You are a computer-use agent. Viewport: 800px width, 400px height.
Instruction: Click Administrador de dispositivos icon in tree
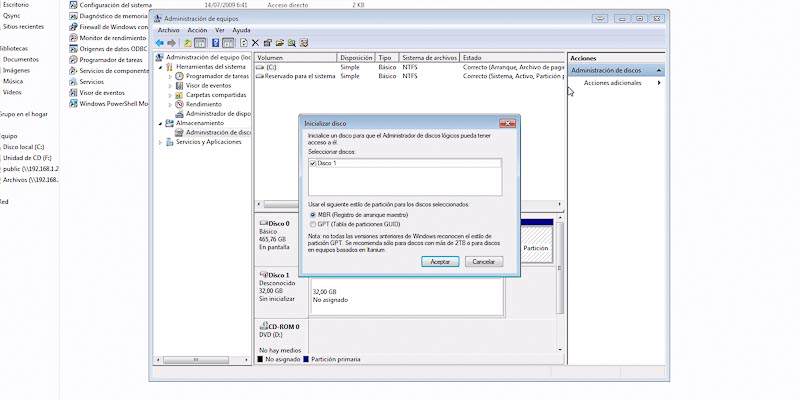point(179,114)
